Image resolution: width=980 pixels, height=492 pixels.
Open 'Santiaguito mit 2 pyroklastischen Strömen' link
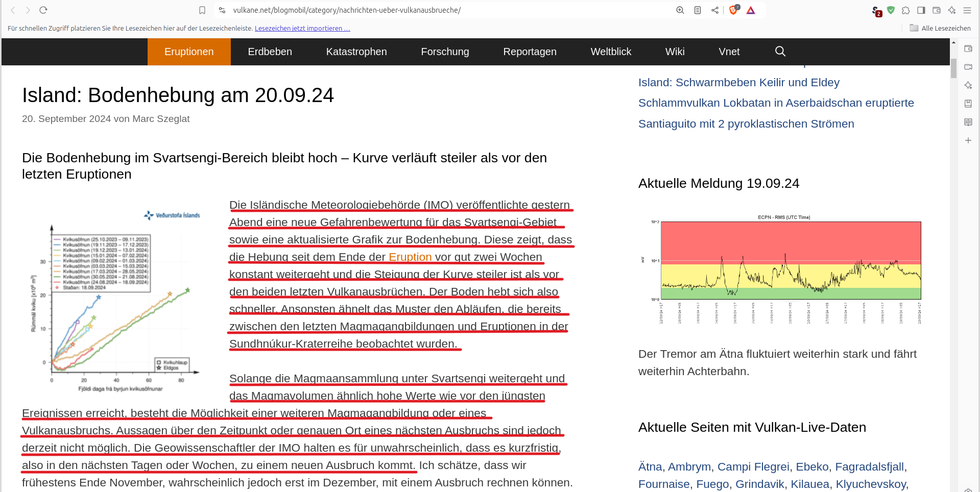coord(746,124)
